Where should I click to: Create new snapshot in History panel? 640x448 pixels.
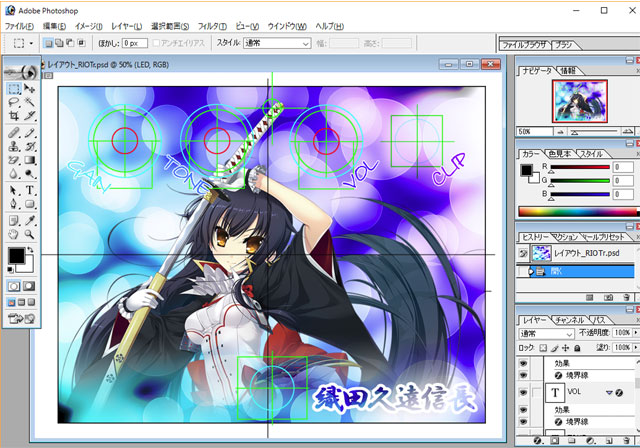coord(608,297)
